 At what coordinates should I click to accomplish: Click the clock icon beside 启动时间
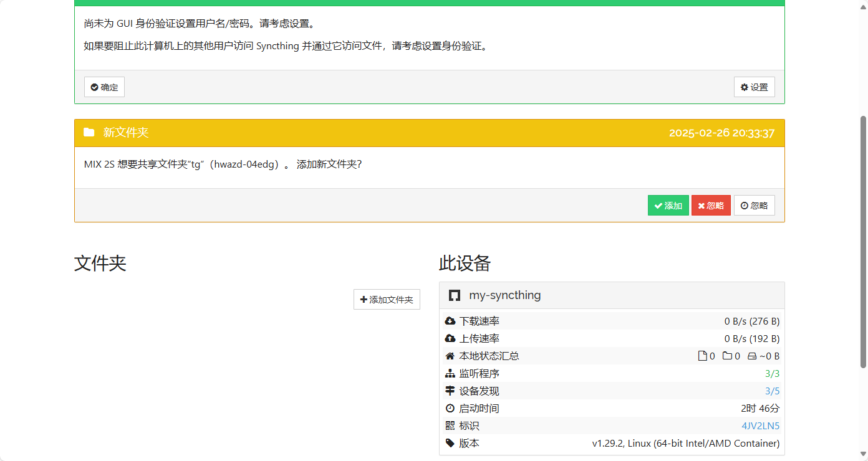coord(450,409)
